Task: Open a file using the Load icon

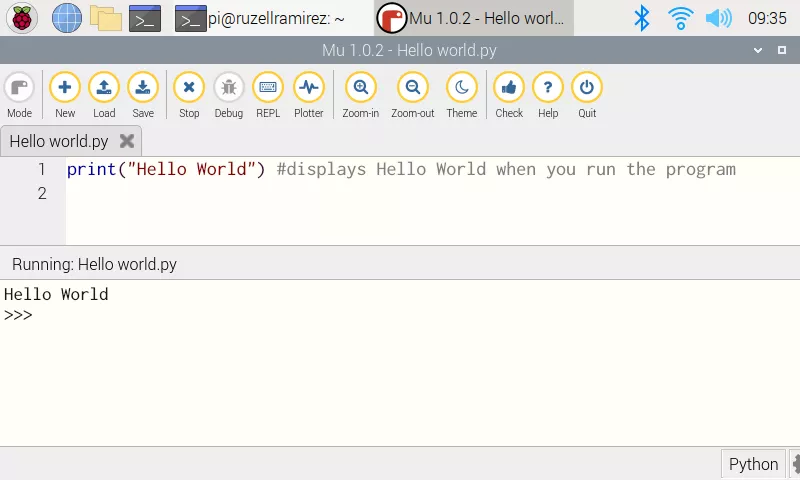Action: [x=104, y=96]
